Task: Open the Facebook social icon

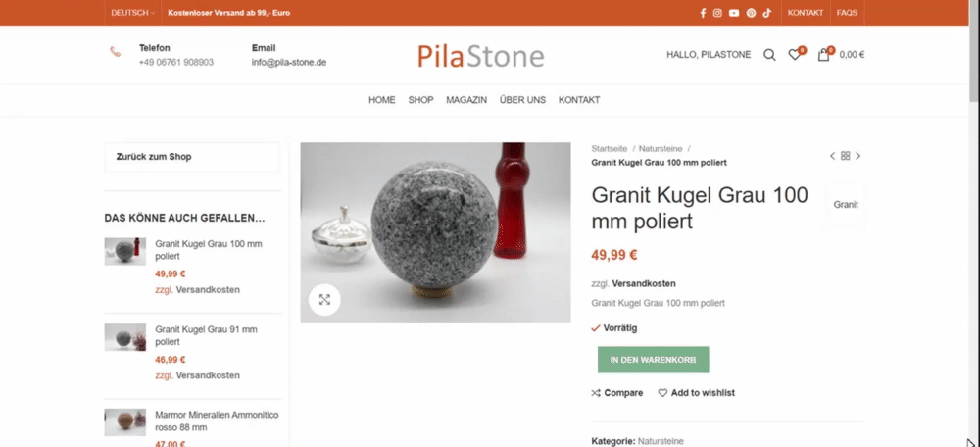Action: pos(703,13)
